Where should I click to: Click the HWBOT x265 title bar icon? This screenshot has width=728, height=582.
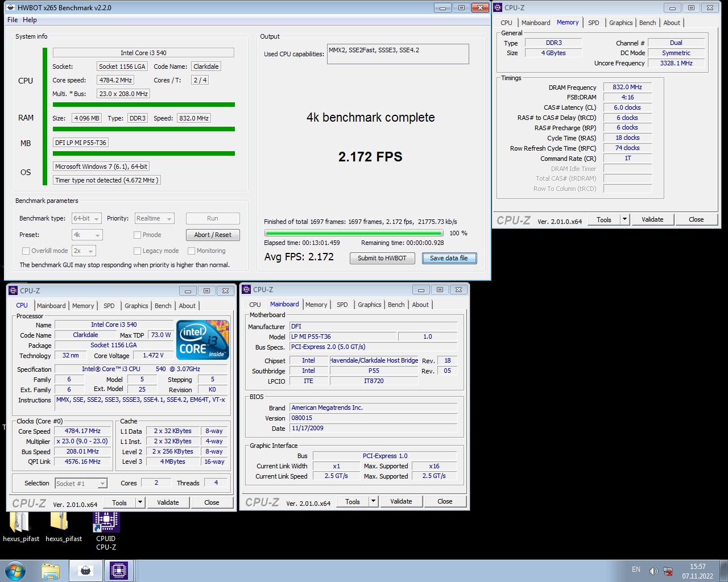click(11, 7)
